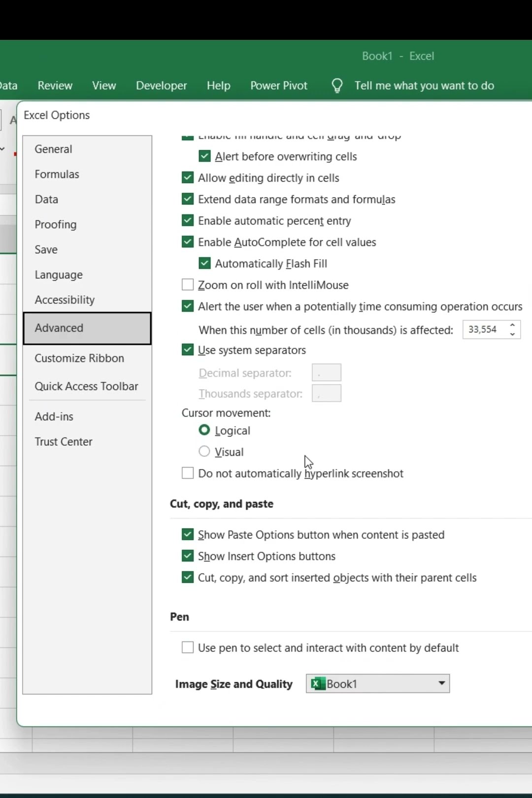Open the Developer ribbon tab

point(161,86)
